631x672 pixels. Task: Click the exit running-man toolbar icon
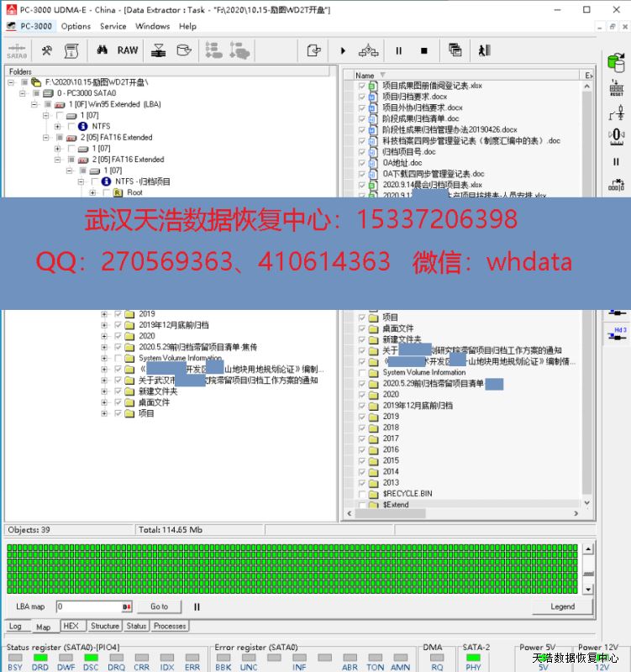point(484,50)
